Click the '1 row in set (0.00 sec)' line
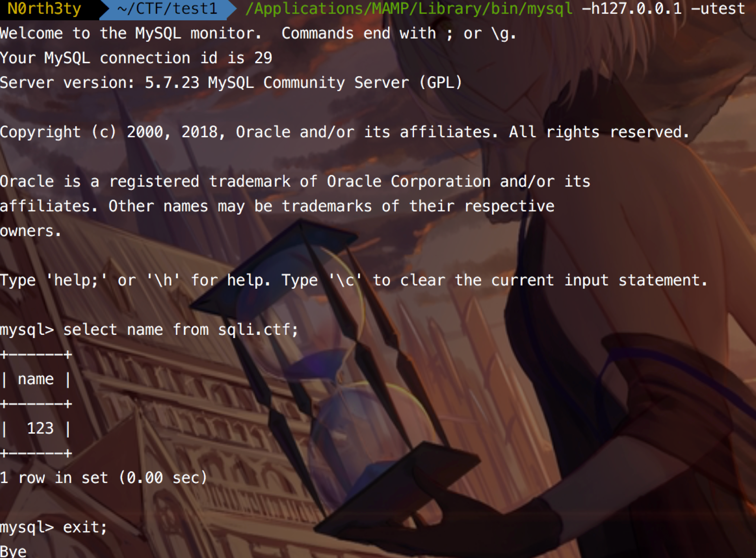 point(104,478)
